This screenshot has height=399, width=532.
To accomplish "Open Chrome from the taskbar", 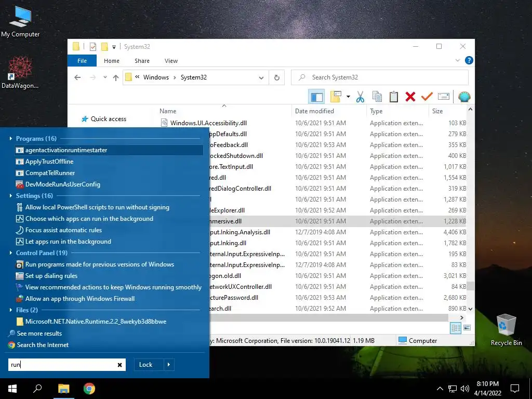I will coord(89,389).
